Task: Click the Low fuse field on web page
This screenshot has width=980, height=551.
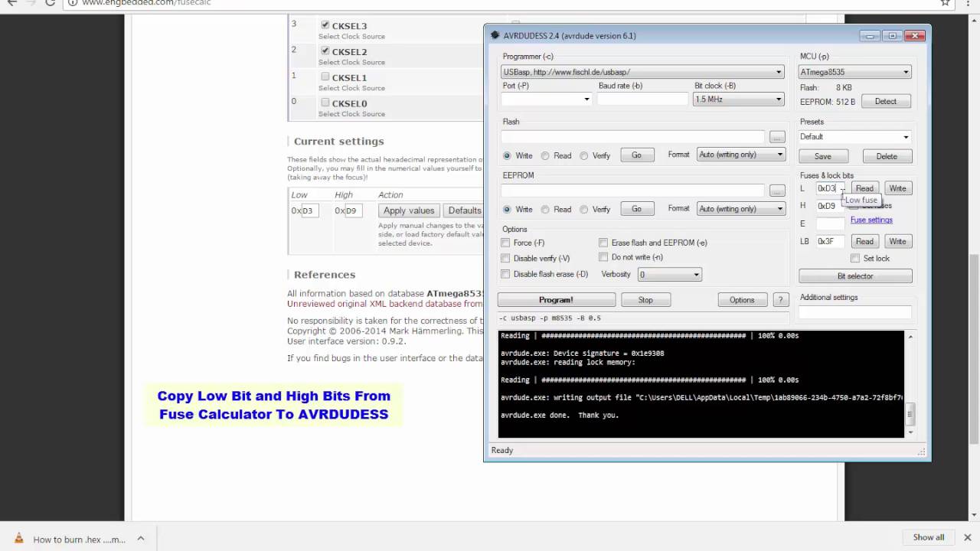Action: [x=309, y=210]
